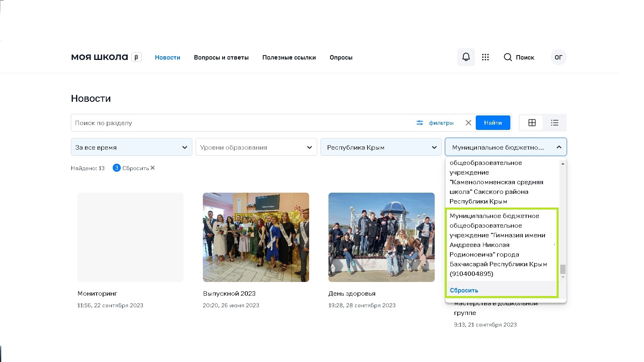The height and width of the screenshot is (362, 644).
Task: Open the Уровни образования dropdown
Action: (256, 147)
